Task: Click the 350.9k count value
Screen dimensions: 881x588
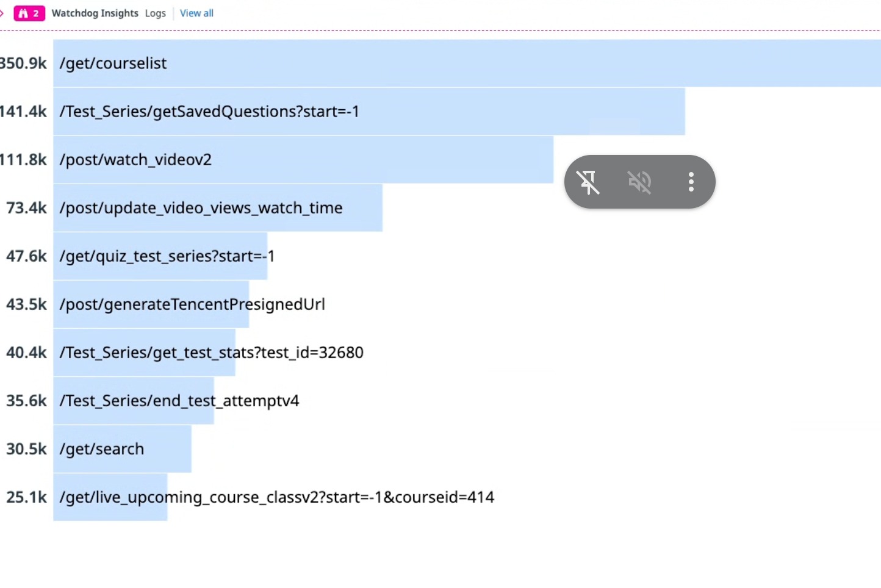Action: click(23, 63)
